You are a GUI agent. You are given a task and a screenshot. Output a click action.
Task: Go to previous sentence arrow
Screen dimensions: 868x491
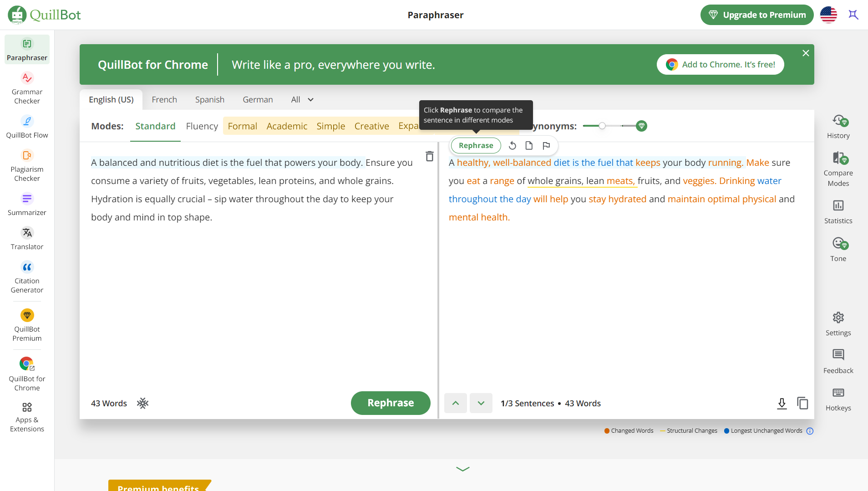(x=455, y=403)
